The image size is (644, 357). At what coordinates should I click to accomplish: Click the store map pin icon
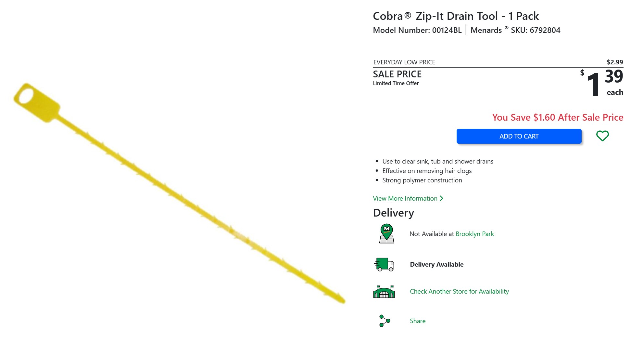tap(386, 233)
